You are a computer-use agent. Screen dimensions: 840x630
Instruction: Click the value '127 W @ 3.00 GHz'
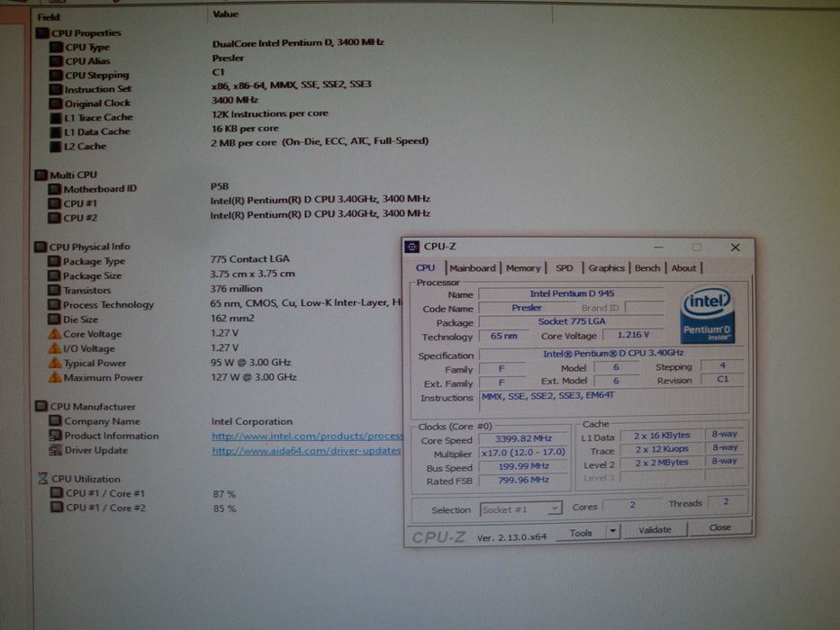point(254,377)
